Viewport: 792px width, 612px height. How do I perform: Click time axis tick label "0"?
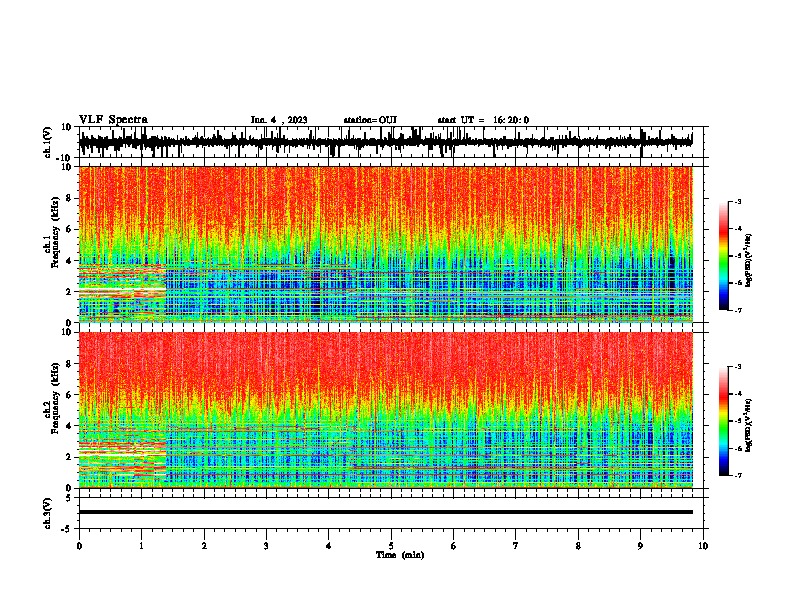click(79, 546)
